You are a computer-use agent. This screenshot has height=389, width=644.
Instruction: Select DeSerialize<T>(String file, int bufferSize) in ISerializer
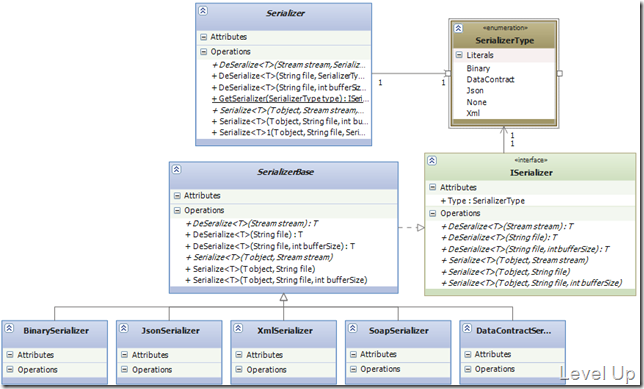(525, 249)
